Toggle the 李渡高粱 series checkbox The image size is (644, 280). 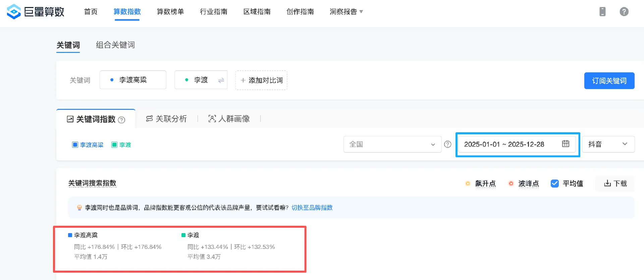(75, 145)
